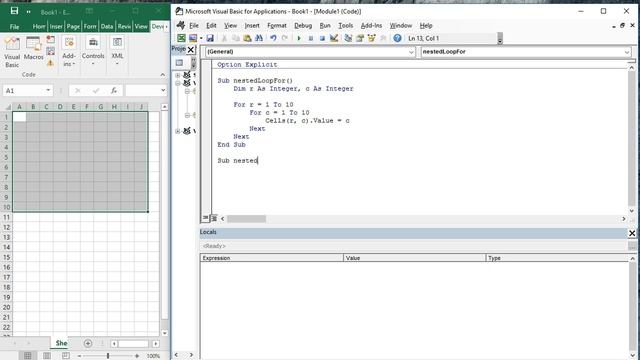Screen dimensions: 640x360
Task: Run the macro with green play icon
Action: 299,38
